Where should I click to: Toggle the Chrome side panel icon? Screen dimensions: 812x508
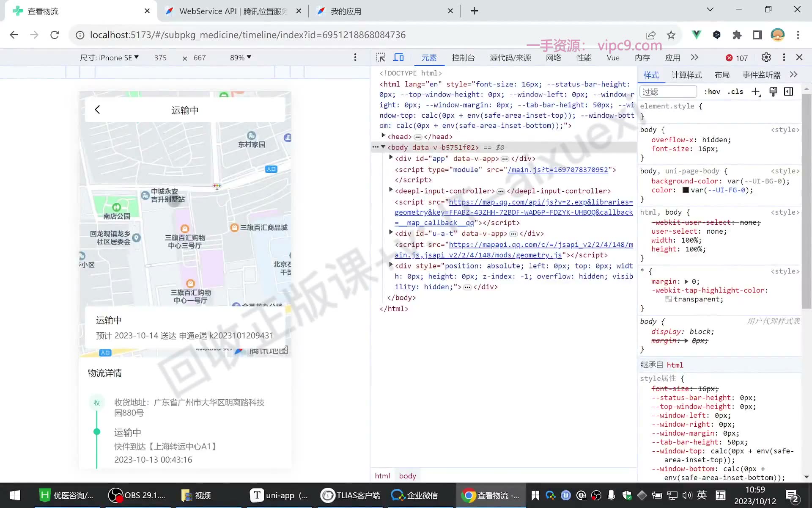tap(757, 35)
